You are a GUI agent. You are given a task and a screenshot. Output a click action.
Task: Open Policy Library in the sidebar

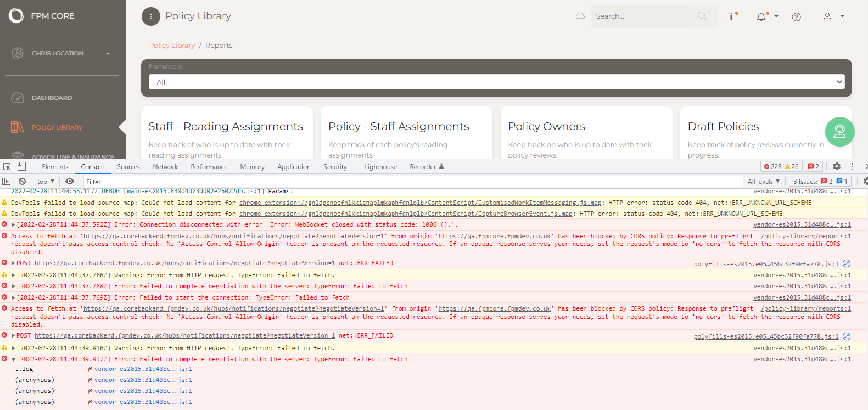click(x=57, y=127)
